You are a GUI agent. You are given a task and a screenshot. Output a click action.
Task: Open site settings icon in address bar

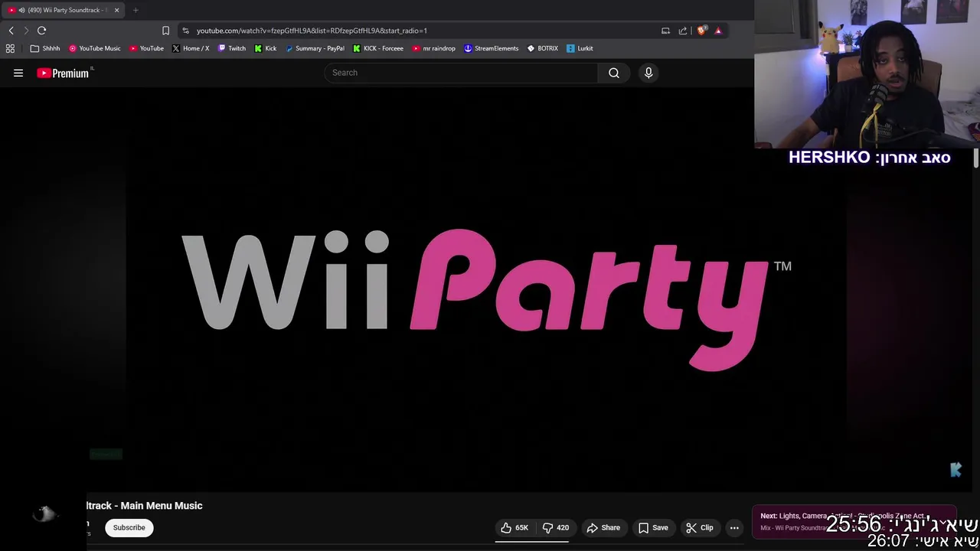(x=185, y=31)
